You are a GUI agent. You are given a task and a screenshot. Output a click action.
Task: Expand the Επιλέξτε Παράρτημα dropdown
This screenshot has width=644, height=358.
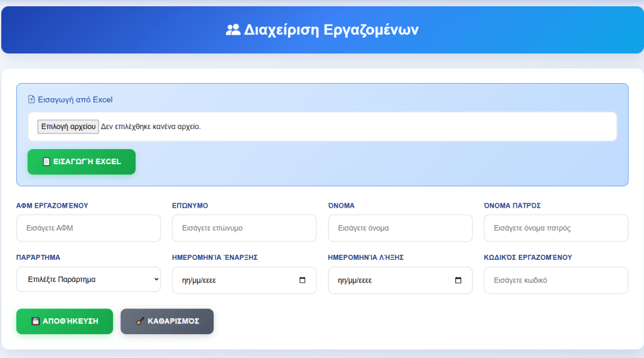(x=88, y=279)
